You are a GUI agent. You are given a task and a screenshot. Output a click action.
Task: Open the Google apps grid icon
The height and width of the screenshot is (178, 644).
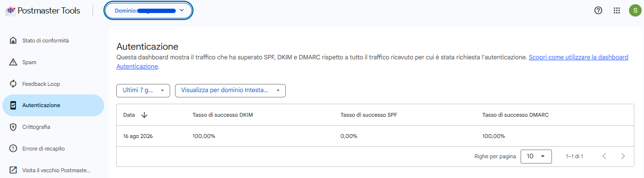[617, 10]
